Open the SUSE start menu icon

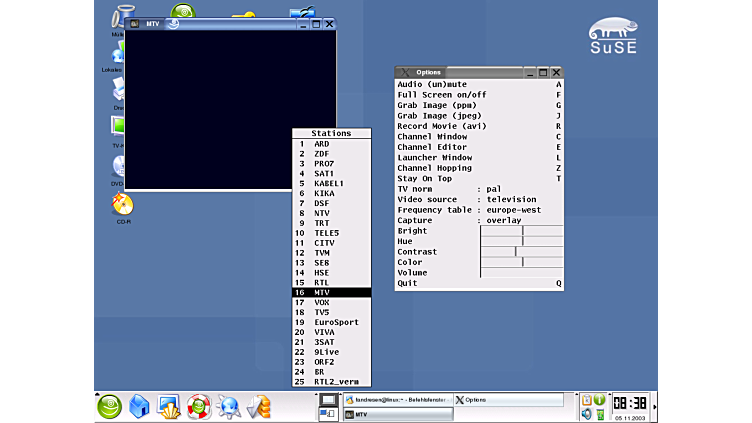coord(108,406)
